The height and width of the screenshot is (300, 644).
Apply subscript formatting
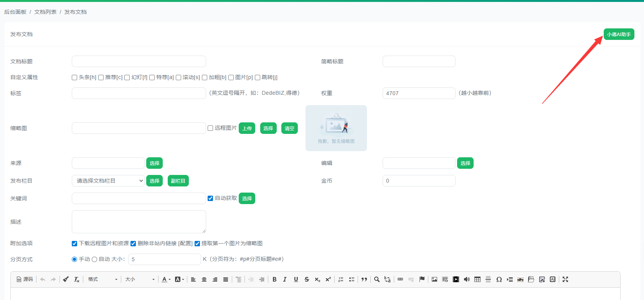click(x=317, y=279)
